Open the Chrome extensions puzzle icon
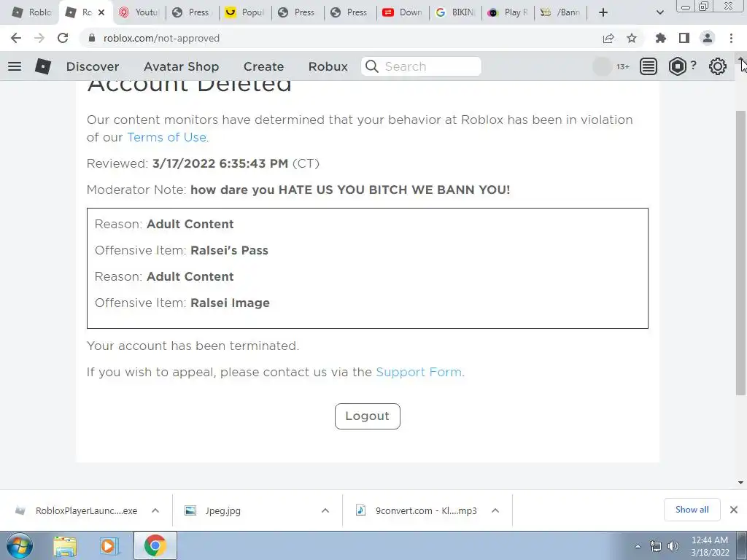 tap(661, 38)
